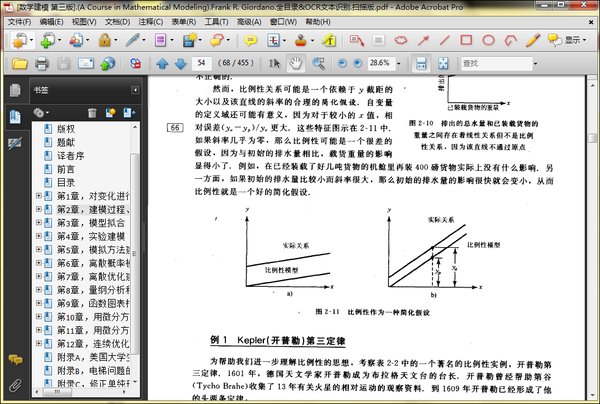The height and width of the screenshot is (404, 600).
Task: Select the Text Edits tool
Action: pos(274,40)
